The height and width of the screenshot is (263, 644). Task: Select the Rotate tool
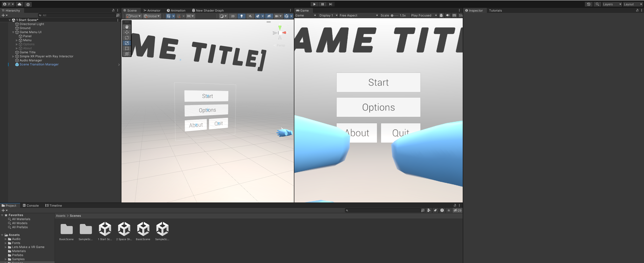[x=127, y=37]
